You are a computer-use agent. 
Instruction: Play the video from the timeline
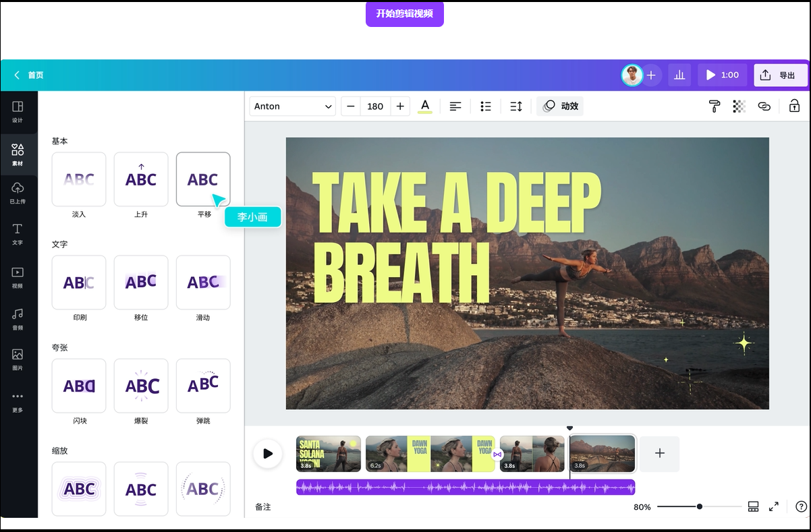pyautogui.click(x=268, y=454)
